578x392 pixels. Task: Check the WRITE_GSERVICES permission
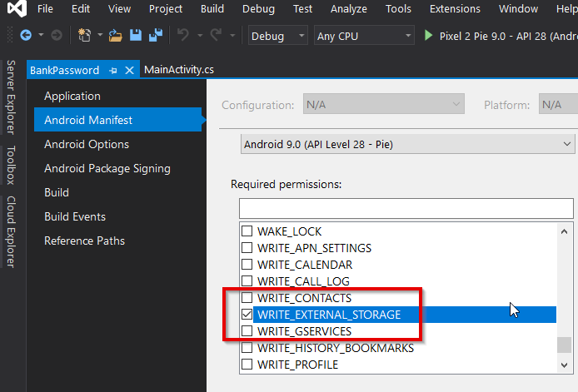[247, 331]
